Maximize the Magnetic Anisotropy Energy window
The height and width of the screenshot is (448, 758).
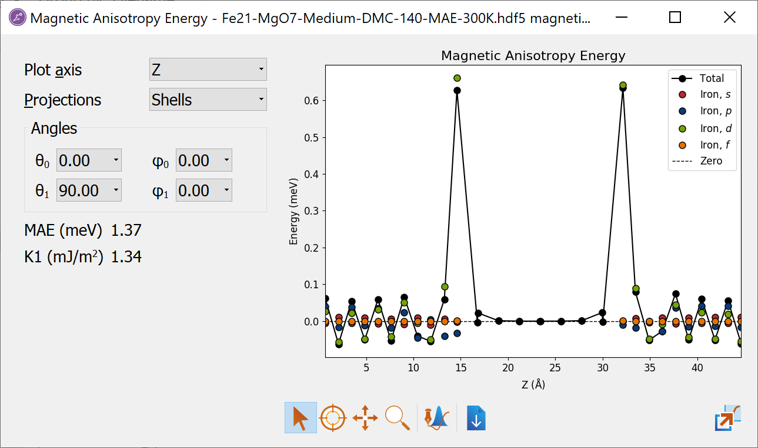click(x=675, y=17)
